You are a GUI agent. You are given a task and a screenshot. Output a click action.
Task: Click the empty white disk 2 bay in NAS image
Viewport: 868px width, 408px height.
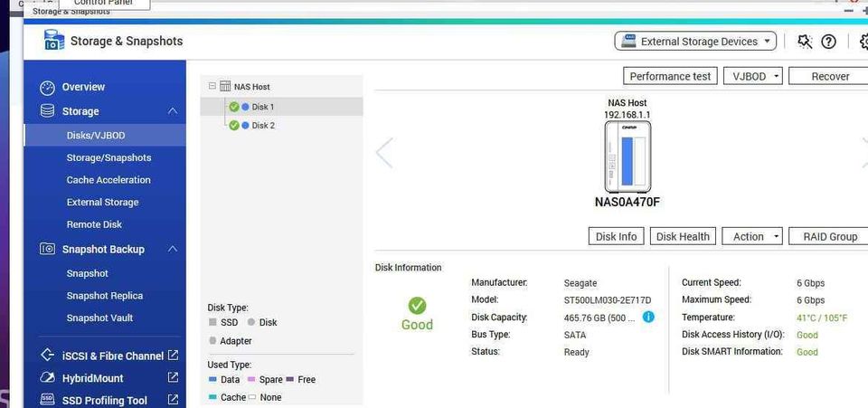pyautogui.click(x=640, y=162)
